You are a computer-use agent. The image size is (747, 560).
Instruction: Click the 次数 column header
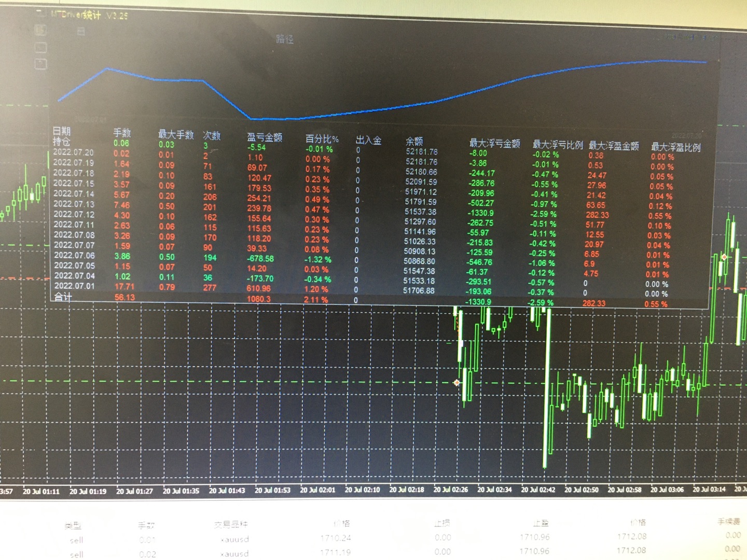point(212,135)
